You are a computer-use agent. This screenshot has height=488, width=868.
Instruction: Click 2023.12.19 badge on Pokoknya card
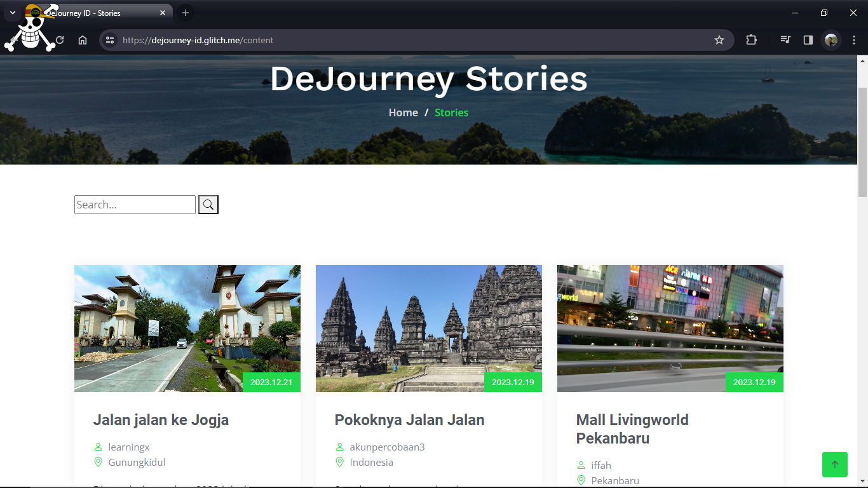click(x=513, y=382)
